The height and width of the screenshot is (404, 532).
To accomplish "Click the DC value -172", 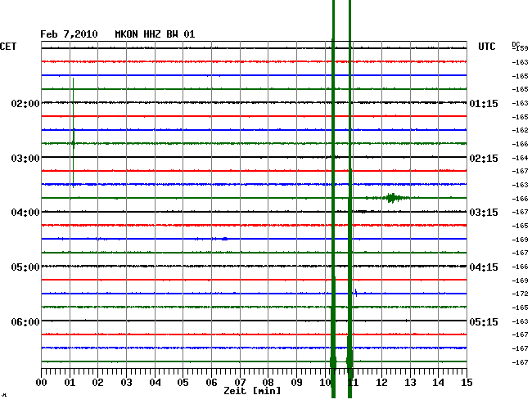I will click(x=520, y=294).
